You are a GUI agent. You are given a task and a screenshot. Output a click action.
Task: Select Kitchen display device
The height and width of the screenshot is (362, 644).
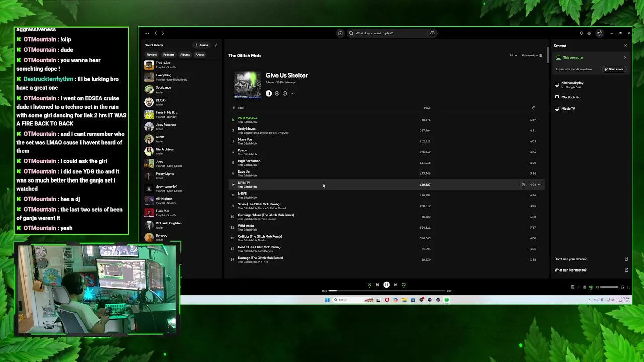(x=591, y=85)
